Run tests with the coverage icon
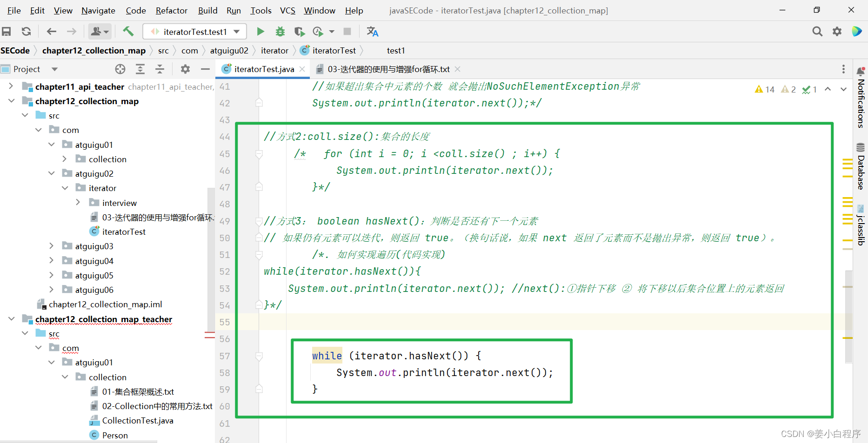 tap(300, 31)
